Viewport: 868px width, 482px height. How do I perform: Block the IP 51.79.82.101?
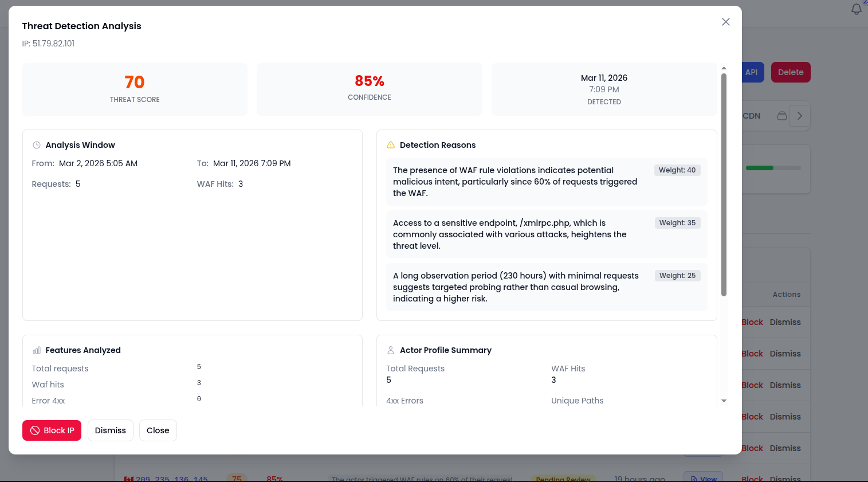coord(52,430)
